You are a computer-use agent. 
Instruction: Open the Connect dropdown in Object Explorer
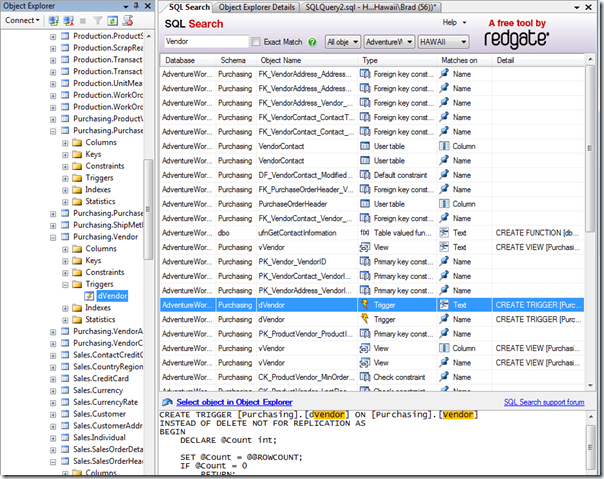(x=21, y=20)
